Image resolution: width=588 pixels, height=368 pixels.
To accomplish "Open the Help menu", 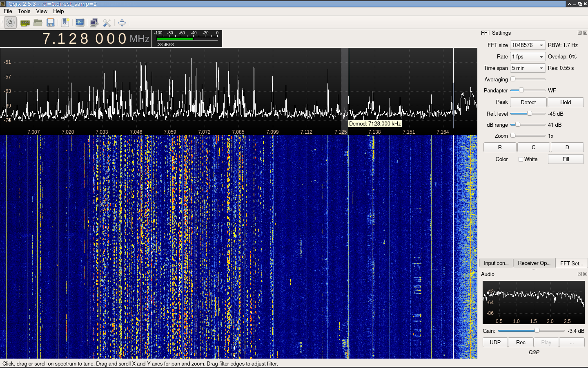I will click(x=58, y=11).
